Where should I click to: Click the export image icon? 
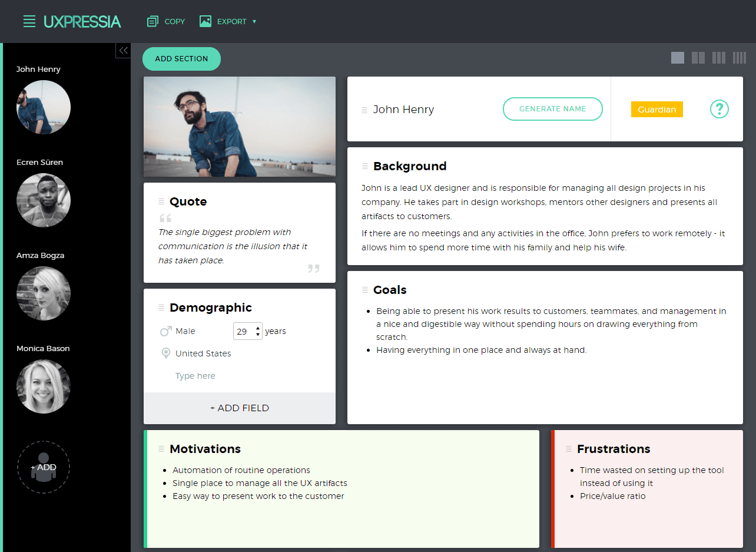pyautogui.click(x=205, y=21)
